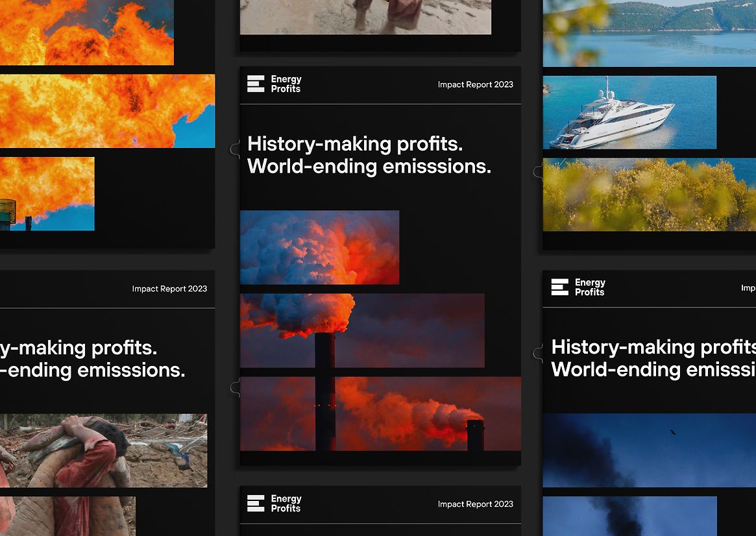Click the Energy Profits logo icon on the bottom center cover

point(256,503)
